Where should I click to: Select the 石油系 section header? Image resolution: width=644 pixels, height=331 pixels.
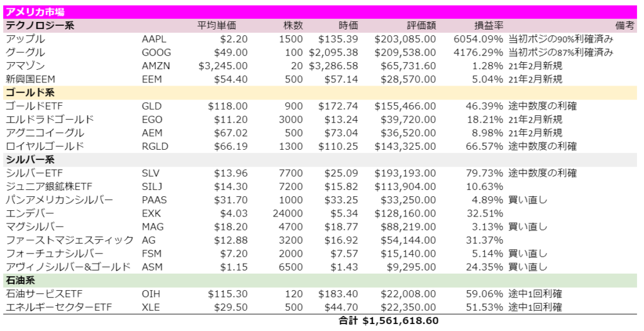click(x=19, y=281)
